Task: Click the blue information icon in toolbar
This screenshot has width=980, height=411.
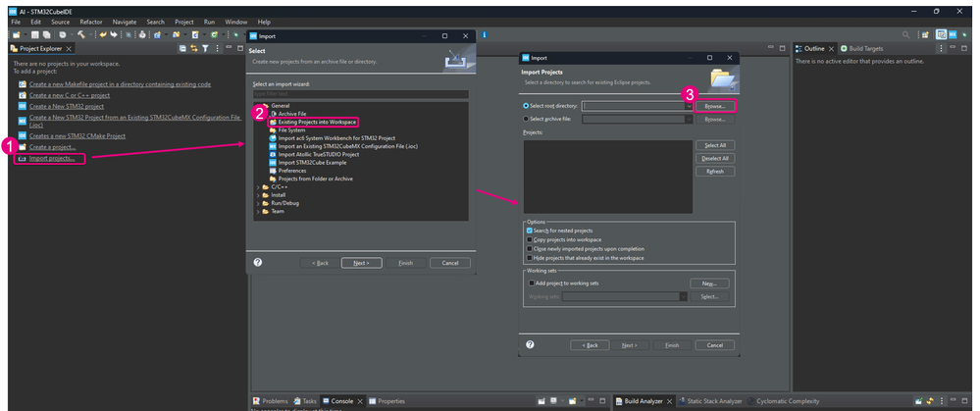Action: click(485, 35)
